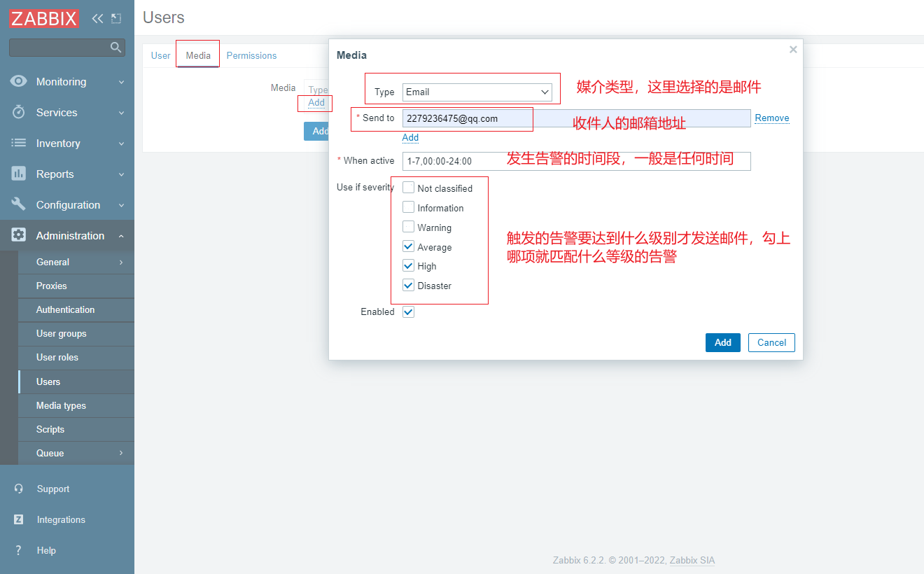Check the Information severity
924x574 pixels.
tap(409, 207)
